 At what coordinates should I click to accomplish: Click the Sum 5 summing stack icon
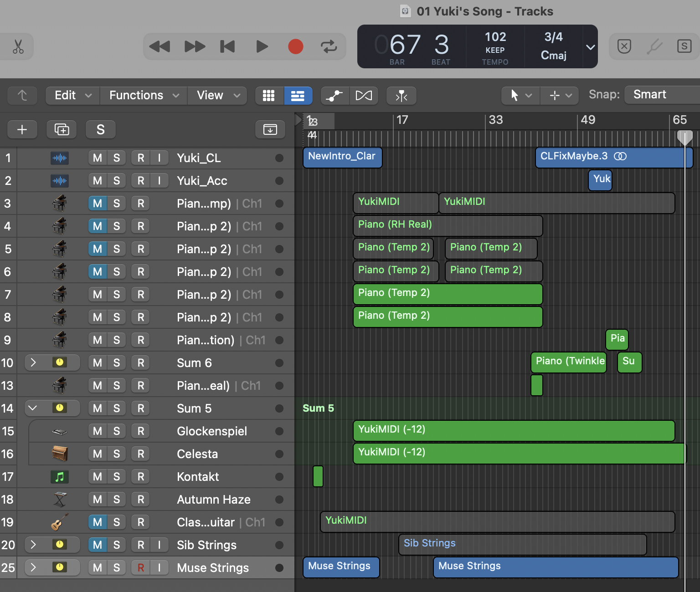pos(60,408)
